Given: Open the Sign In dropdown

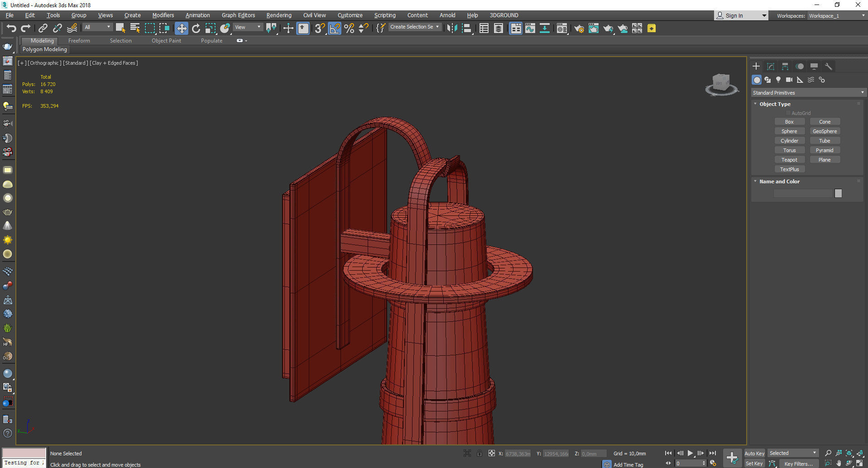Looking at the screenshot, I should tap(741, 15).
